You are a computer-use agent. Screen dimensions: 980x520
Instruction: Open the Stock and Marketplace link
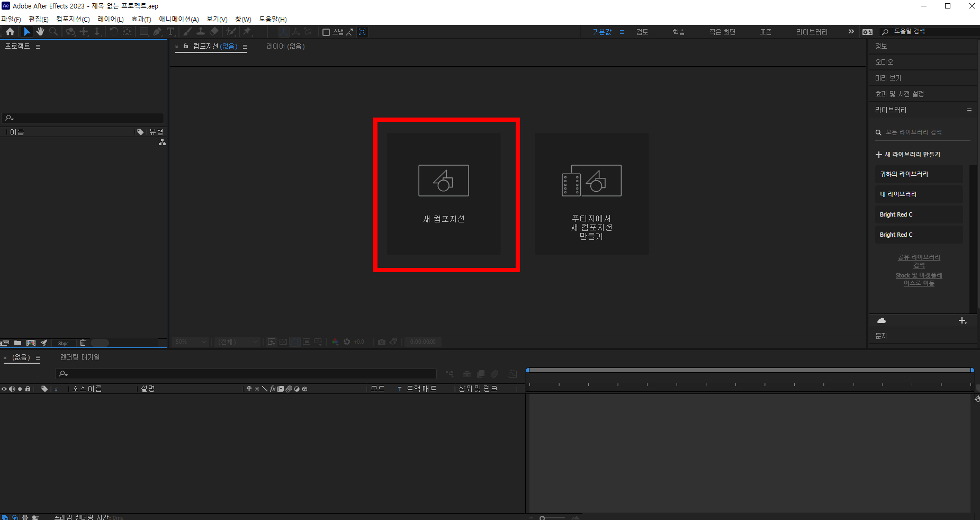(919, 279)
